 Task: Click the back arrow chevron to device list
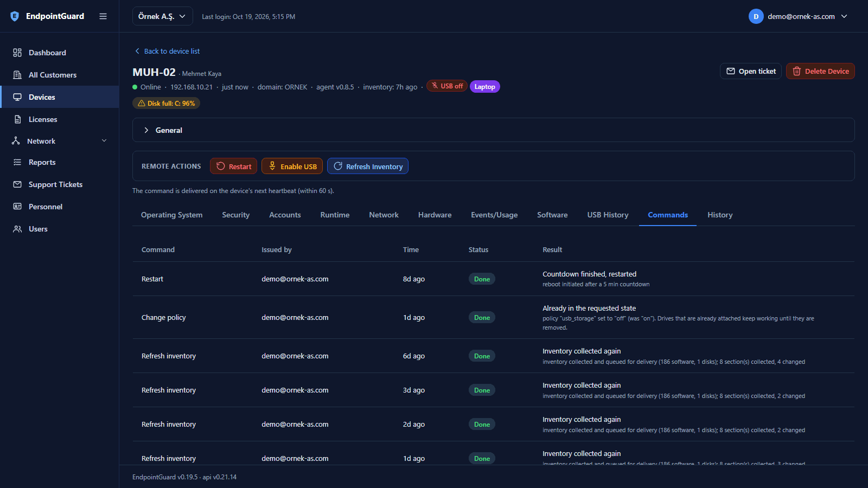137,51
